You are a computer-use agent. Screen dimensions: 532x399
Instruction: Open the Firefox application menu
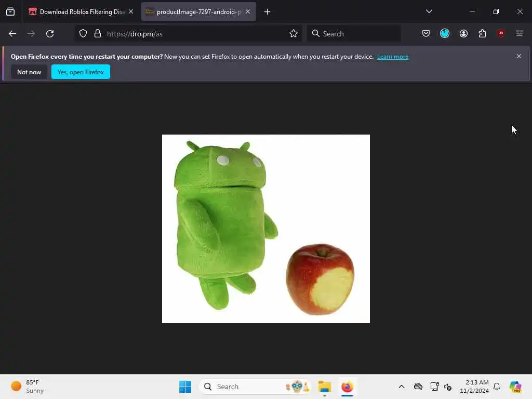[520, 33]
